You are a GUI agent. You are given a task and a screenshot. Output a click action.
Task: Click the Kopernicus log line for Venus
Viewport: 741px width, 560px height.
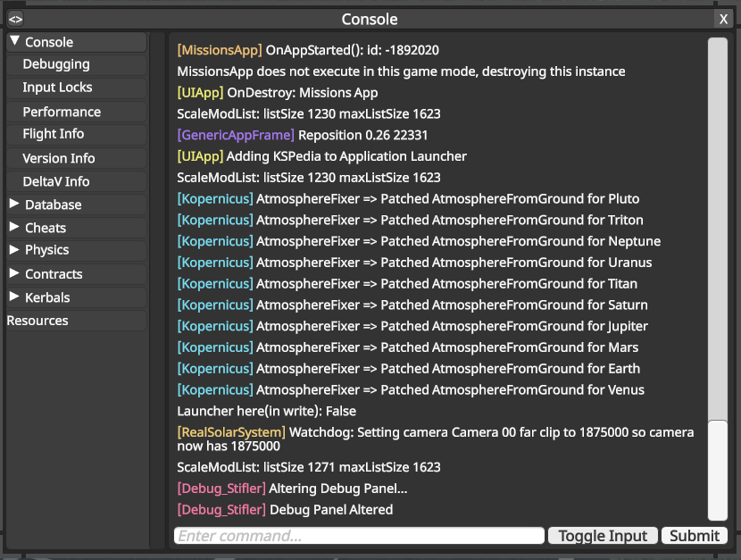pyautogui.click(x=411, y=390)
